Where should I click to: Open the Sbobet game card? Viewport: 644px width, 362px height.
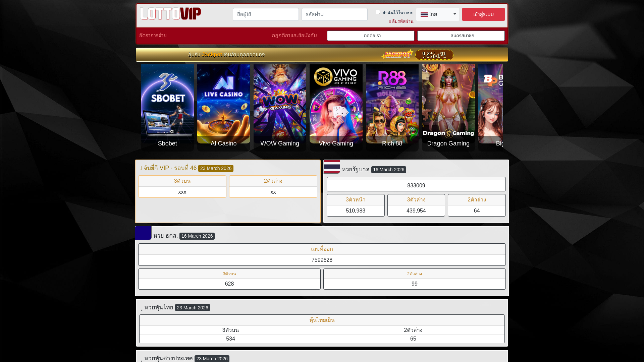[167, 108]
